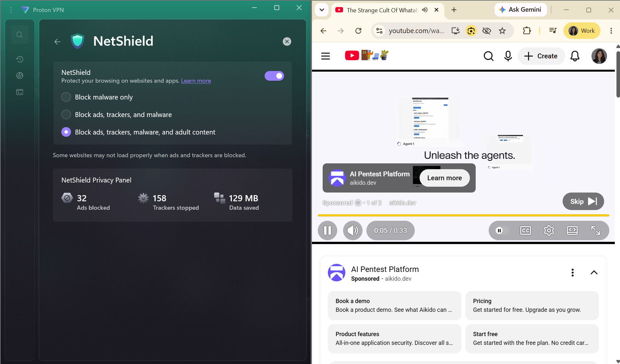The height and width of the screenshot is (364, 620).
Task: Toggle closed captions on the video
Action: coord(526,230)
